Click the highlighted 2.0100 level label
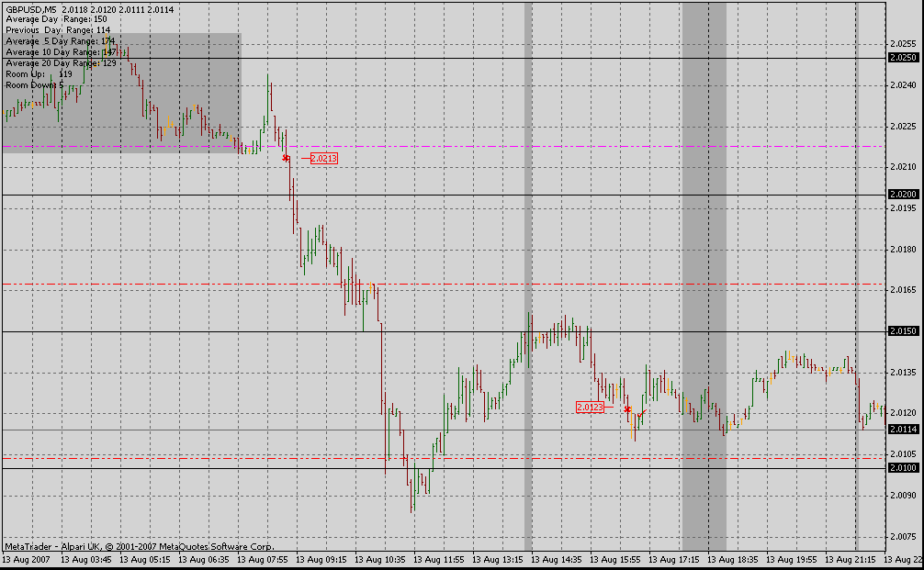The width and height of the screenshot is (924, 570). 903,467
